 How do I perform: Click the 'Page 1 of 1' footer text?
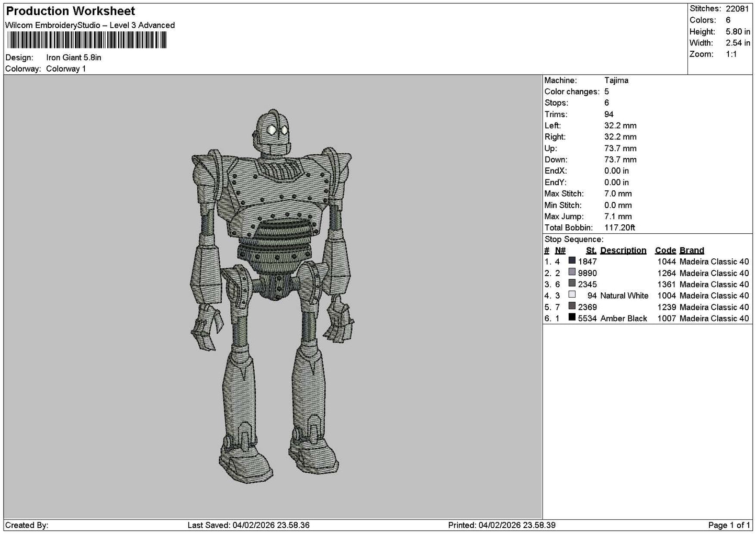click(729, 525)
